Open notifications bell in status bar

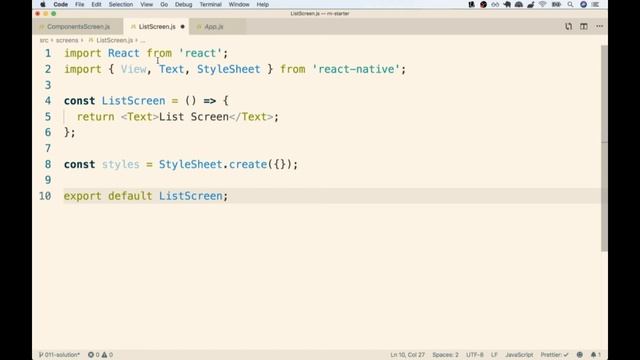point(596,355)
